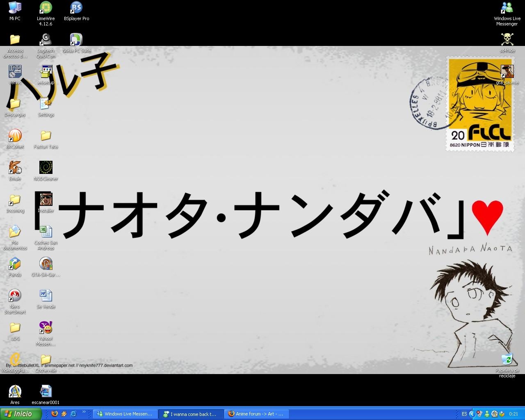Open the Pando tray icon

501,414
